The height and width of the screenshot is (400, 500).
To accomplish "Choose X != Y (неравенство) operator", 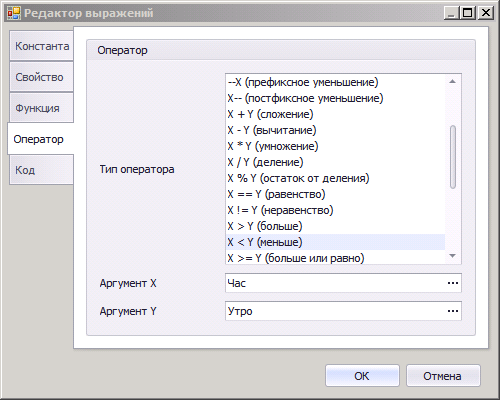I will (x=335, y=210).
